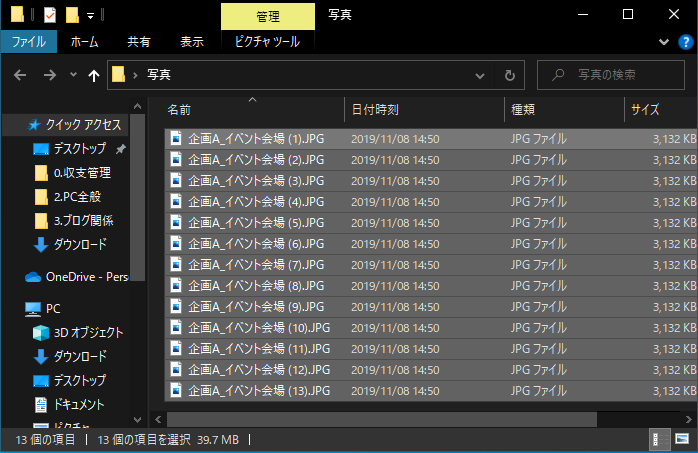Go up one folder level with the up arrow
Viewport: 698px width, 453px height.
[x=94, y=75]
